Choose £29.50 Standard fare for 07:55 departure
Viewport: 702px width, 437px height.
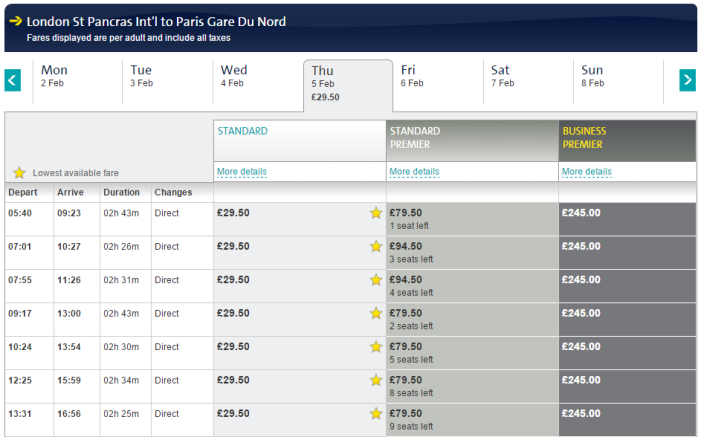pyautogui.click(x=300, y=286)
